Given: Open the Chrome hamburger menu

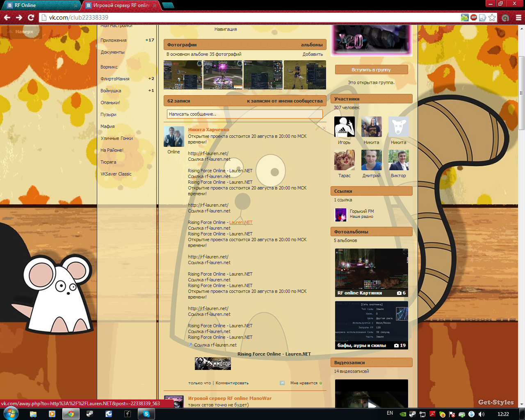Looking at the screenshot, I should pos(518,18).
